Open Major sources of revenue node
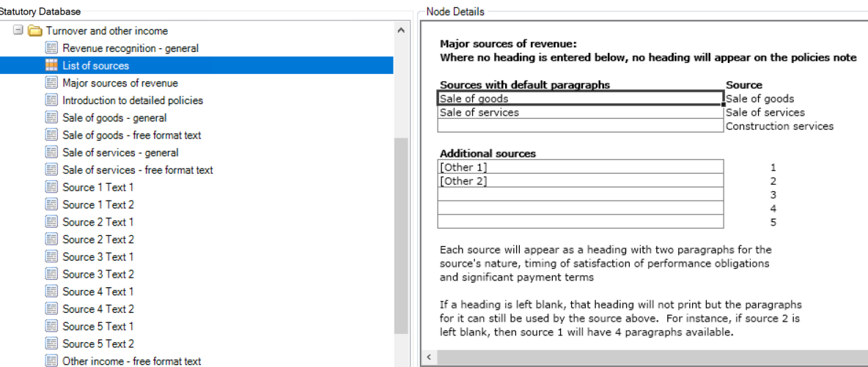The height and width of the screenshot is (367, 868). [x=120, y=83]
